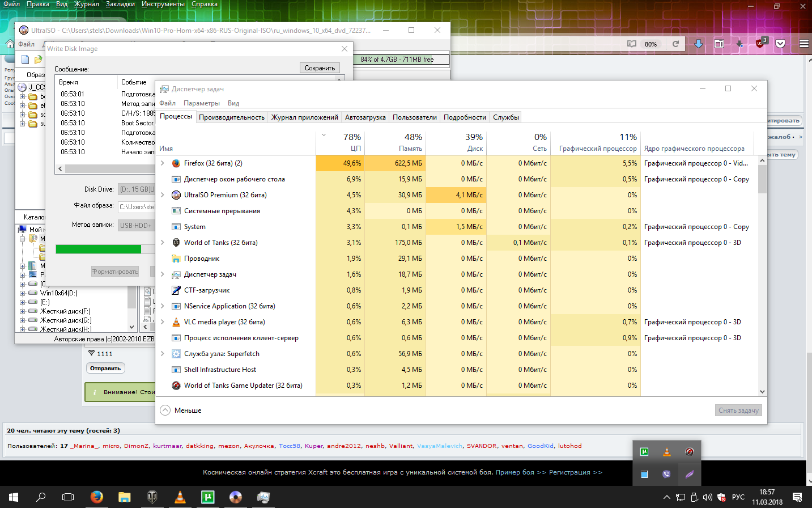Click Task Manager vertical scrollbar down arrow
Viewport: 812px width, 508px height.
tap(762, 392)
